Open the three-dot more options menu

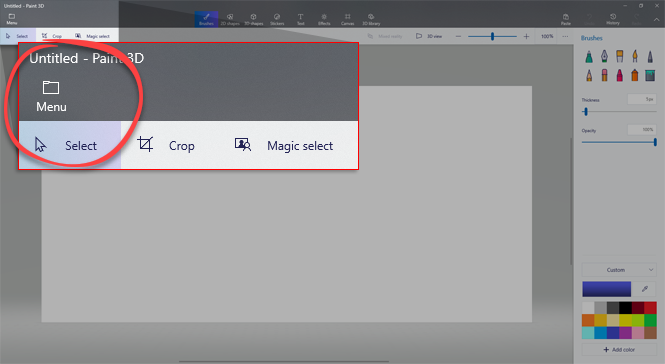coord(565,36)
